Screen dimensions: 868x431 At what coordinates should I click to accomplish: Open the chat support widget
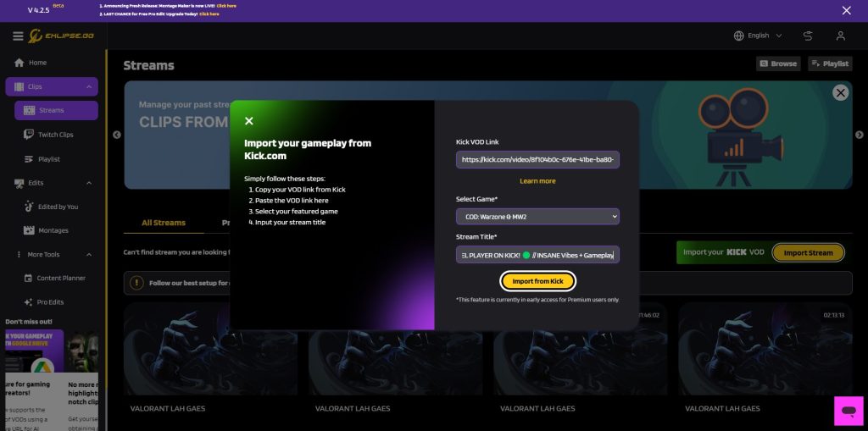coord(848,411)
